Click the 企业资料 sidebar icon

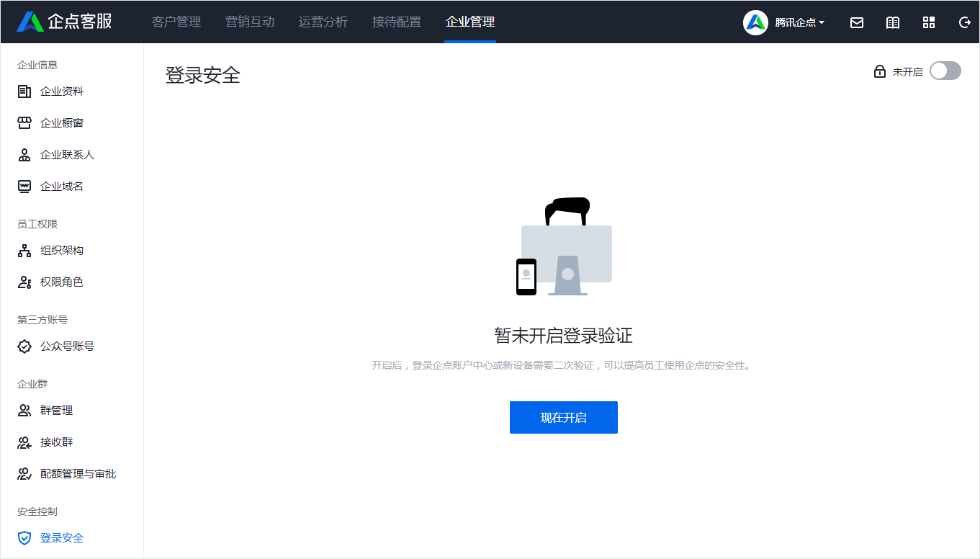(x=24, y=91)
